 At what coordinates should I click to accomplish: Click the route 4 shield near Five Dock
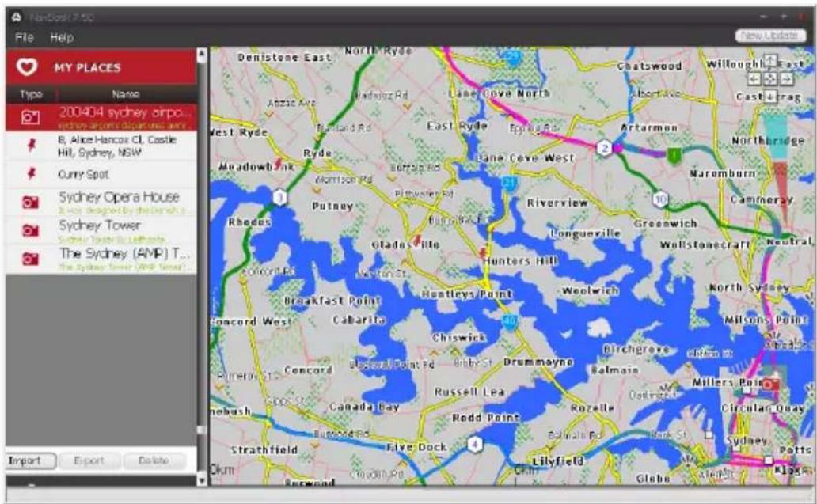coord(475,444)
